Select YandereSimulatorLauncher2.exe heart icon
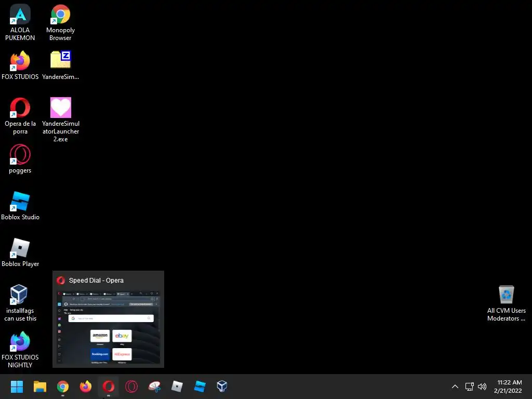 pyautogui.click(x=60, y=119)
